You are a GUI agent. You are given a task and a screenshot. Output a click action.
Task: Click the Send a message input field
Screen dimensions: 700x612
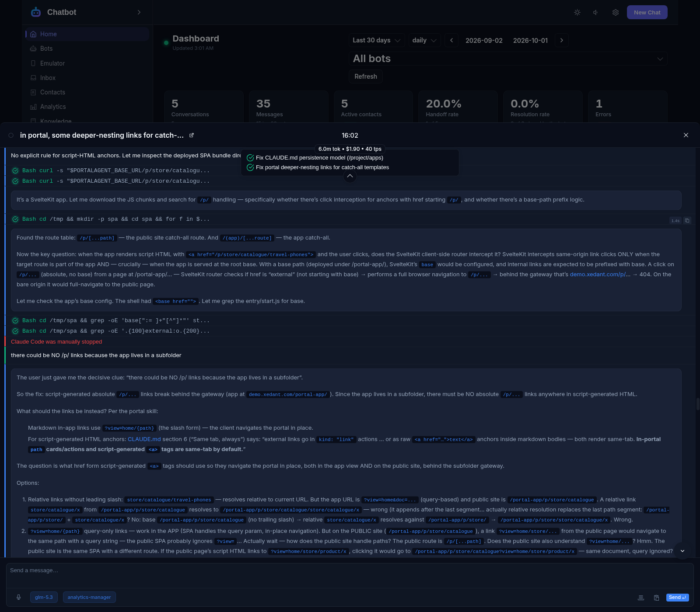[x=350, y=575]
